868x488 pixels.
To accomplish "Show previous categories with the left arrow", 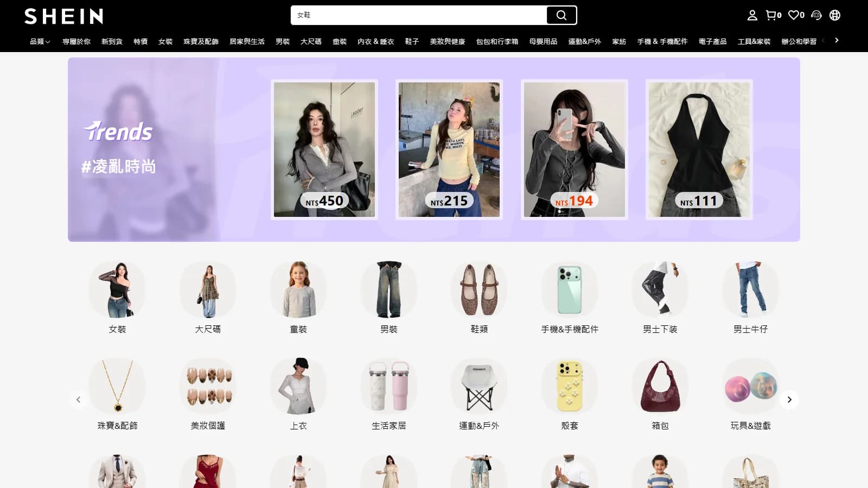I will click(78, 400).
